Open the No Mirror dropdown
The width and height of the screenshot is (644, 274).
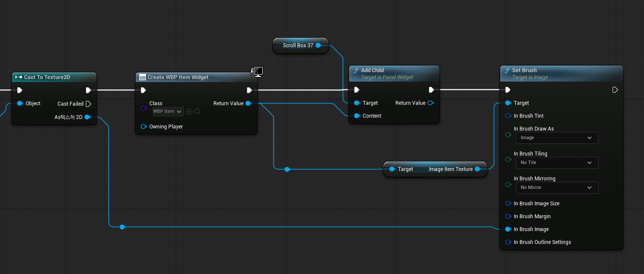click(557, 188)
